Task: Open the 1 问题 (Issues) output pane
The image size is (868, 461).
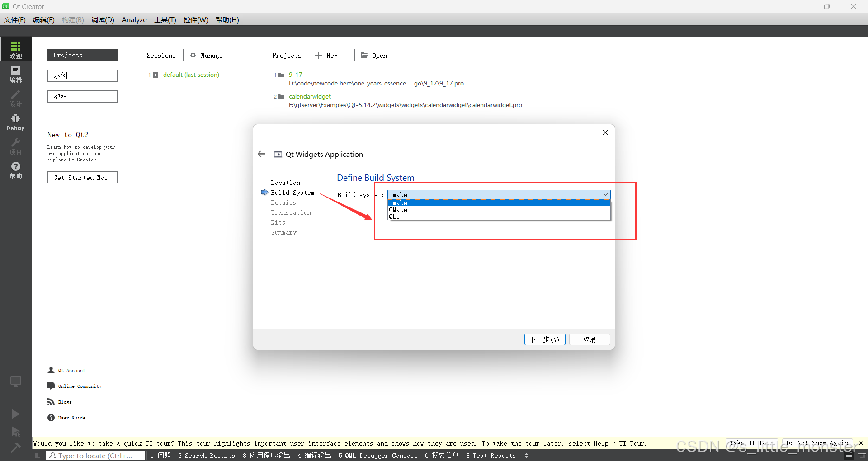Action: pyautogui.click(x=160, y=456)
